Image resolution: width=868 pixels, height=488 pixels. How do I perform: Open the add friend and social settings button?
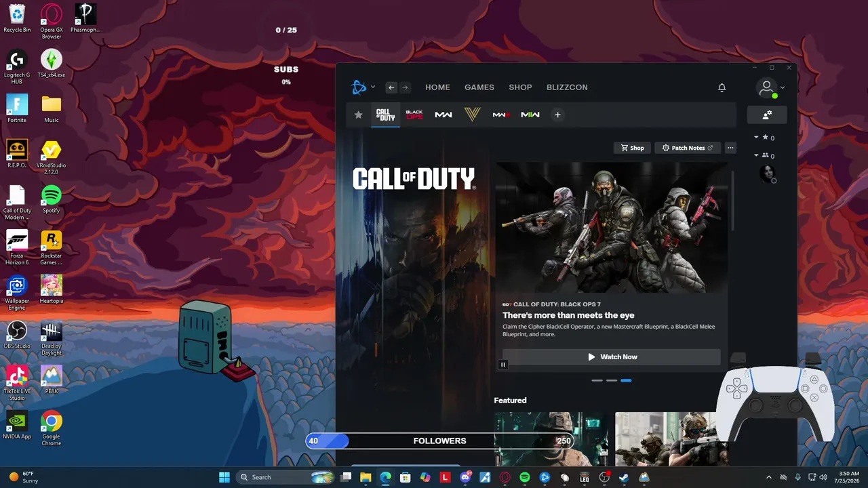767,115
